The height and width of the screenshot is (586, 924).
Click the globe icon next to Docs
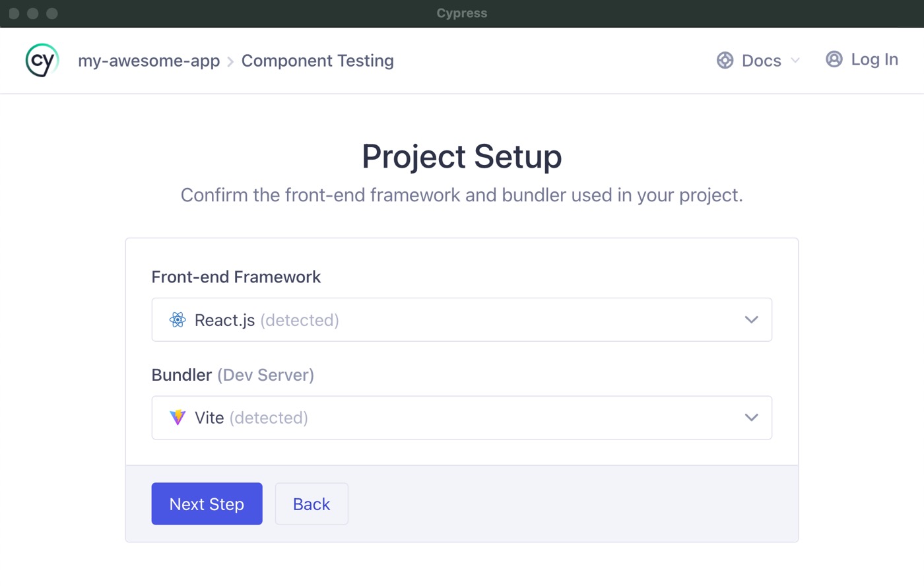pyautogui.click(x=725, y=60)
